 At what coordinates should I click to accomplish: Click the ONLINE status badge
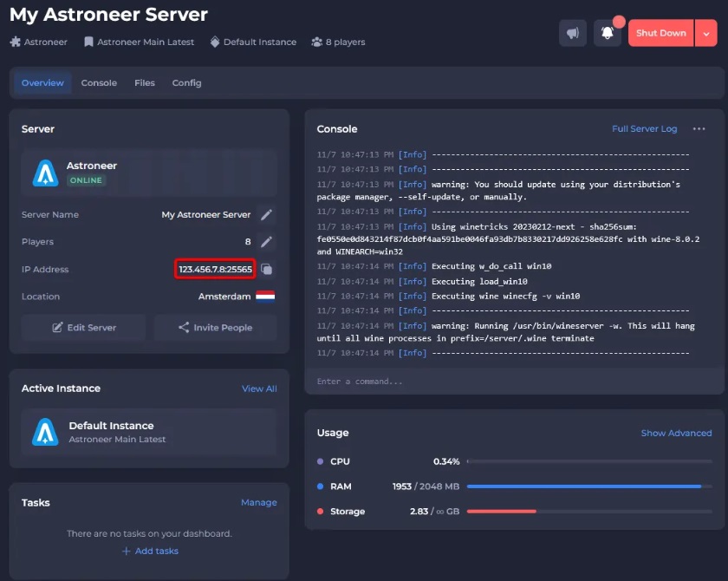pyautogui.click(x=86, y=180)
